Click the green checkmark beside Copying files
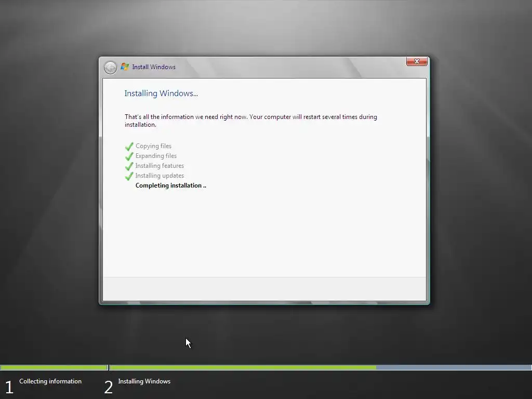Screen dimensions: 532x399 (129, 146)
